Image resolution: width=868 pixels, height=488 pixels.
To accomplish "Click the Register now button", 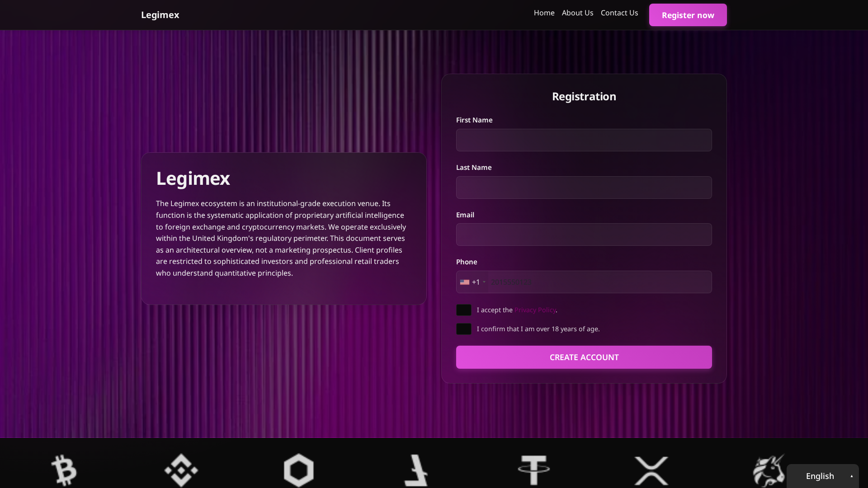I will 688,15.
